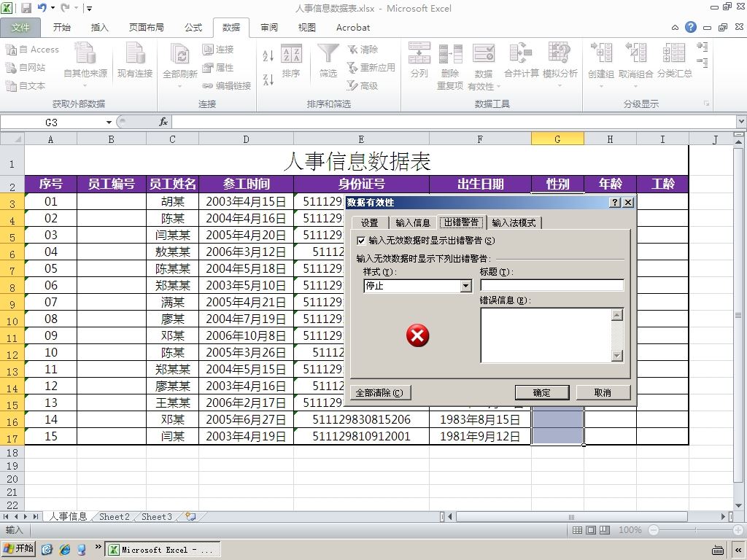Open the Review (审阅) ribbon tab
The height and width of the screenshot is (560, 747).
pos(269,28)
